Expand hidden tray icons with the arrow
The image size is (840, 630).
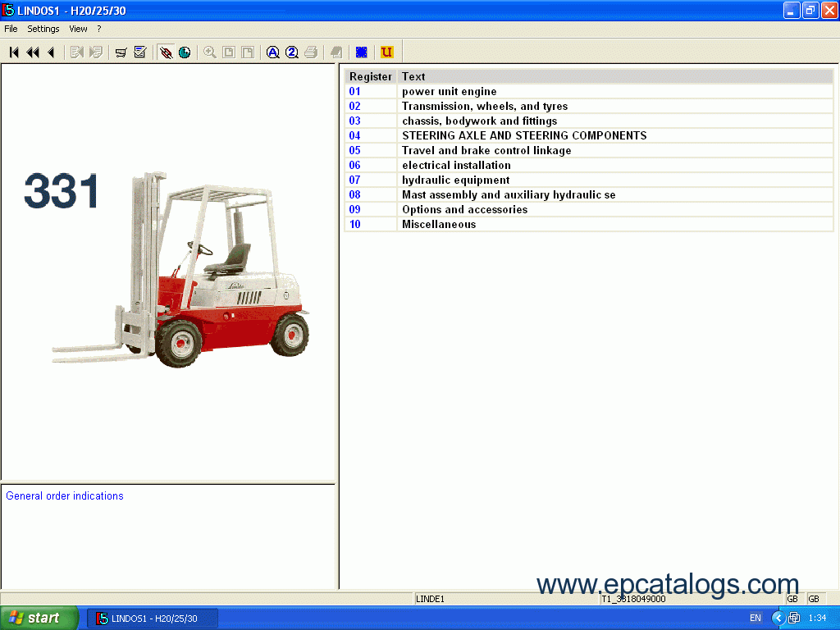778,619
